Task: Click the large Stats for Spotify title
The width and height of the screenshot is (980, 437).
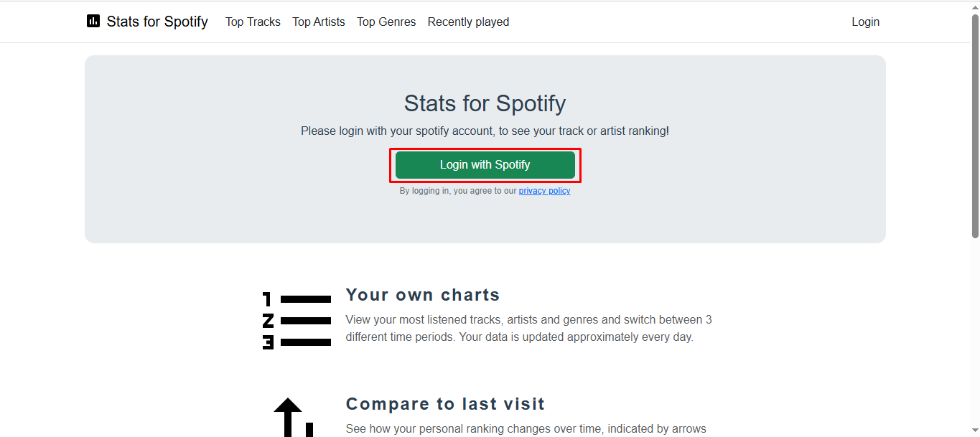Action: click(x=485, y=103)
